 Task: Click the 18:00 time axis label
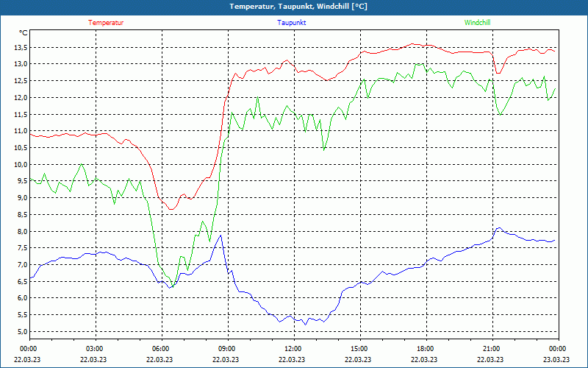click(x=424, y=349)
